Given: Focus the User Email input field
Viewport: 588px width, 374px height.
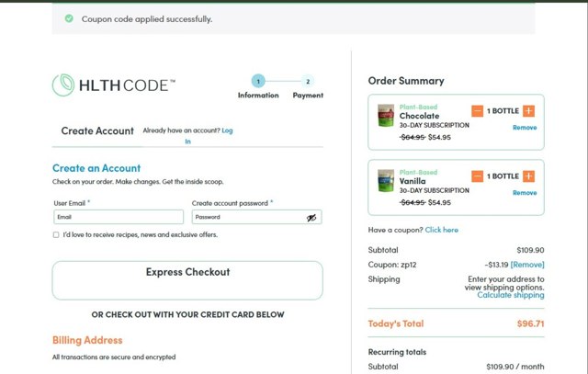Looking at the screenshot, I should (x=119, y=217).
